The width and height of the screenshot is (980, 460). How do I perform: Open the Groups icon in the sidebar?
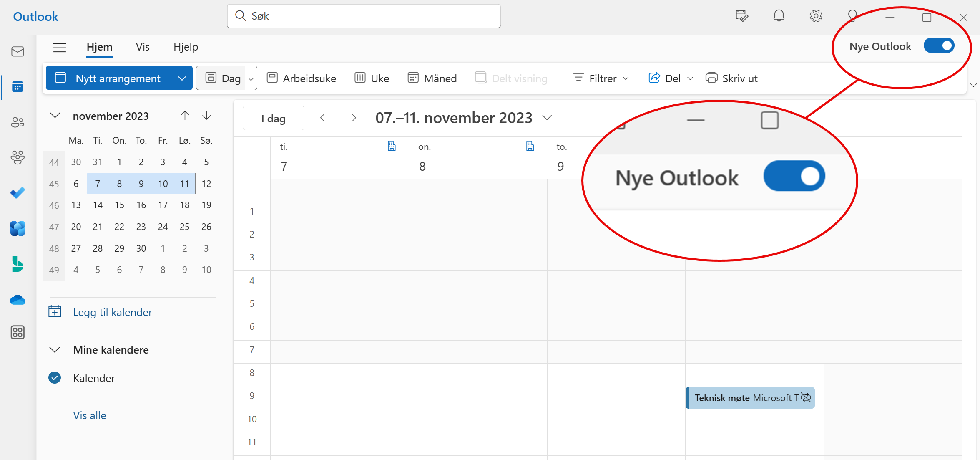(18, 157)
